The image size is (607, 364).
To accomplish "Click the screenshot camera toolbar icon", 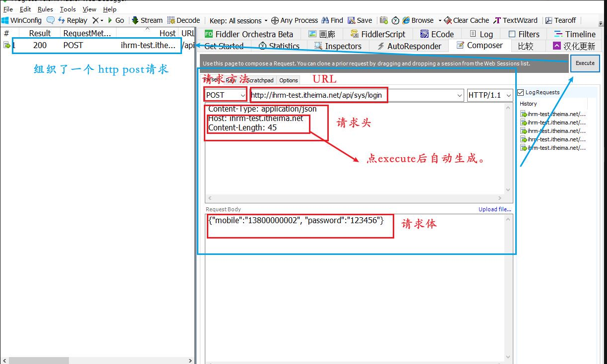I will click(x=383, y=20).
